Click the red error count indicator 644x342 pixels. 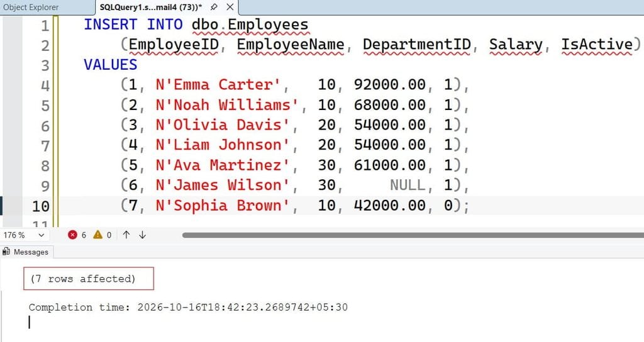[x=77, y=235]
